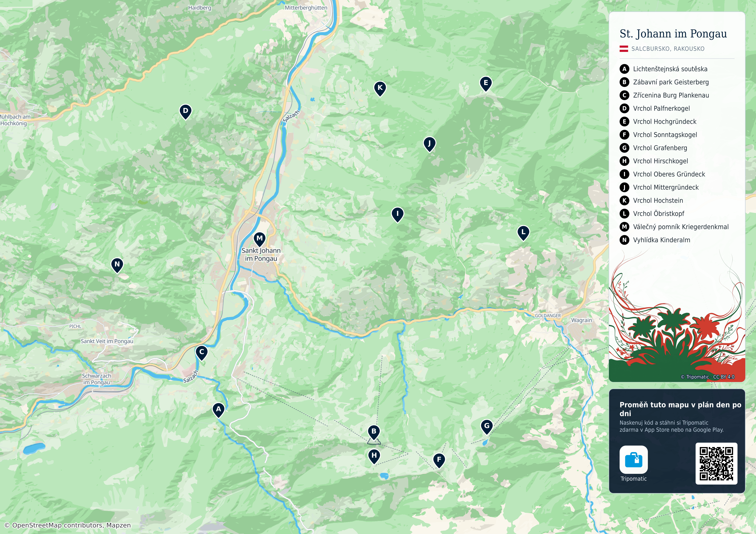The image size is (756, 534).
Task: Select legend entry Vrchol Hirschkogel
Action: [654, 161]
